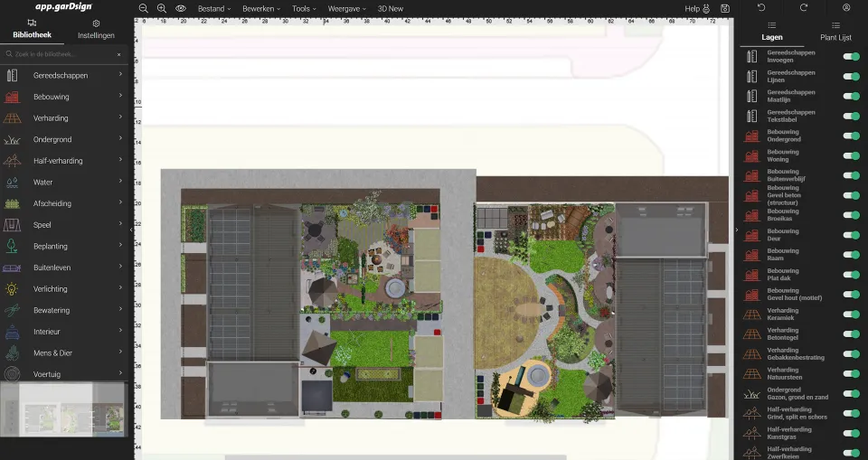868x460 pixels.
Task: Toggle Gereedschappen Tekstlabel layer visibility
Action: (x=851, y=117)
